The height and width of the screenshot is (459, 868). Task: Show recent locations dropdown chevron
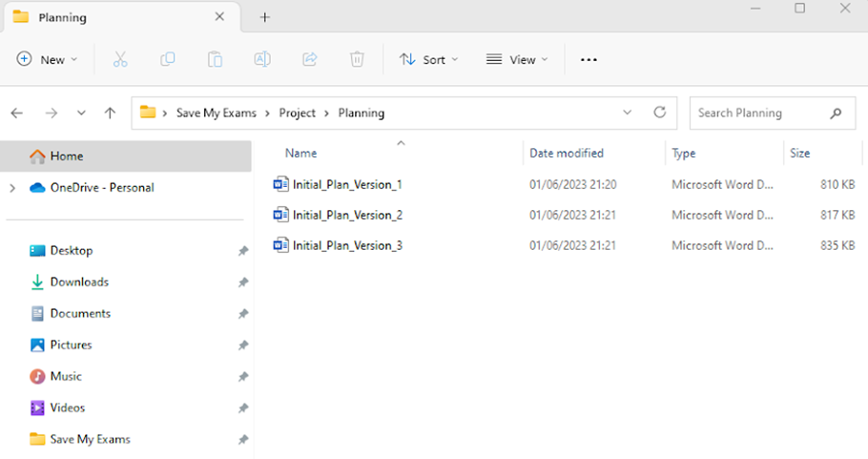pos(81,113)
